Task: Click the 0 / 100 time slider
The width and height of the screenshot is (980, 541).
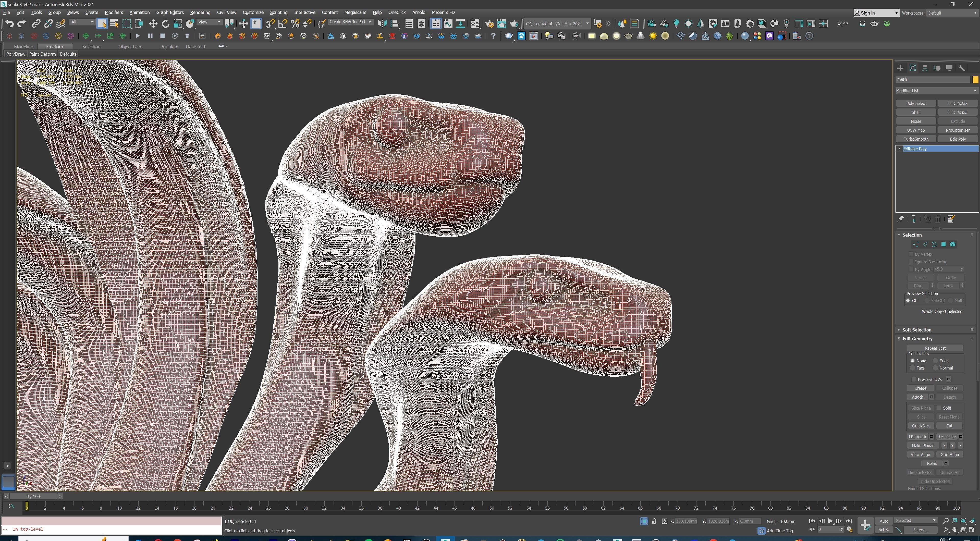Action: point(33,497)
